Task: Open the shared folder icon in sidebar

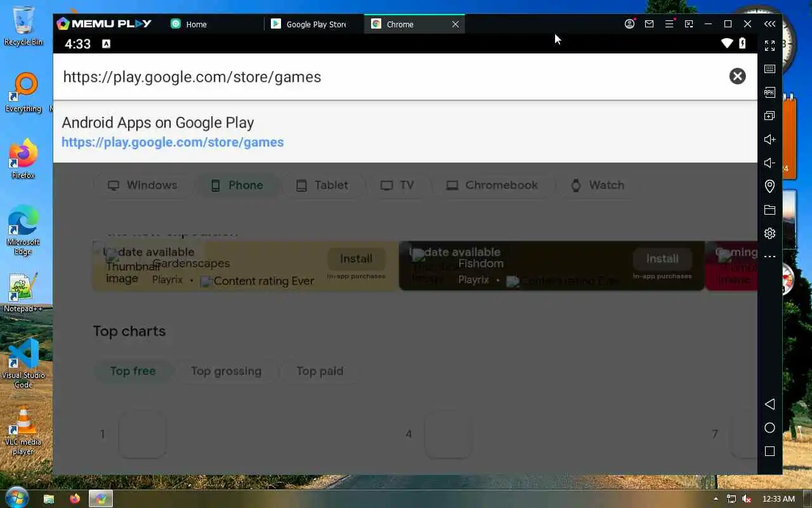Action: (x=769, y=210)
